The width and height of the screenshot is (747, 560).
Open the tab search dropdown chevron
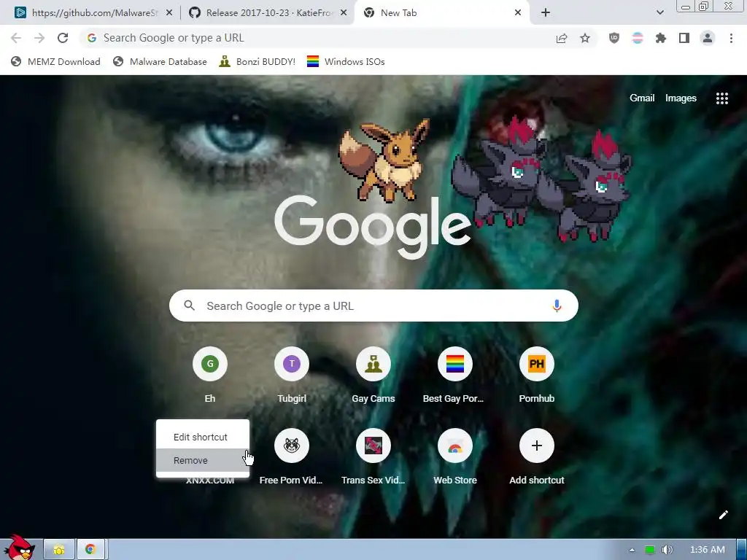[x=659, y=12]
